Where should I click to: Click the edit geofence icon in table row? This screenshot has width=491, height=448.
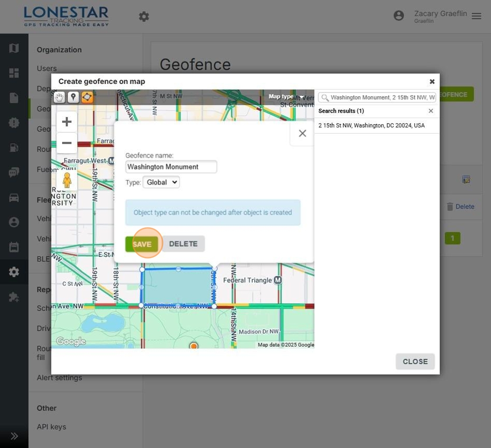(x=466, y=179)
